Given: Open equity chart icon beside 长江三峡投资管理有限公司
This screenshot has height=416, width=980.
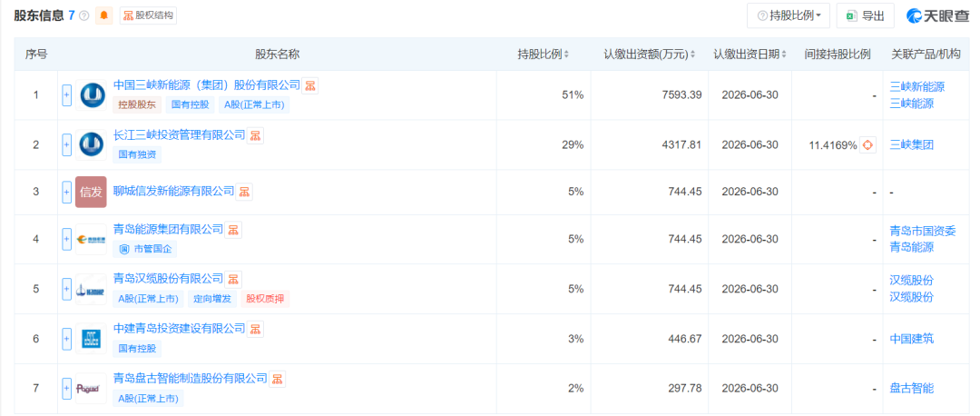Looking at the screenshot, I should pos(256,135).
